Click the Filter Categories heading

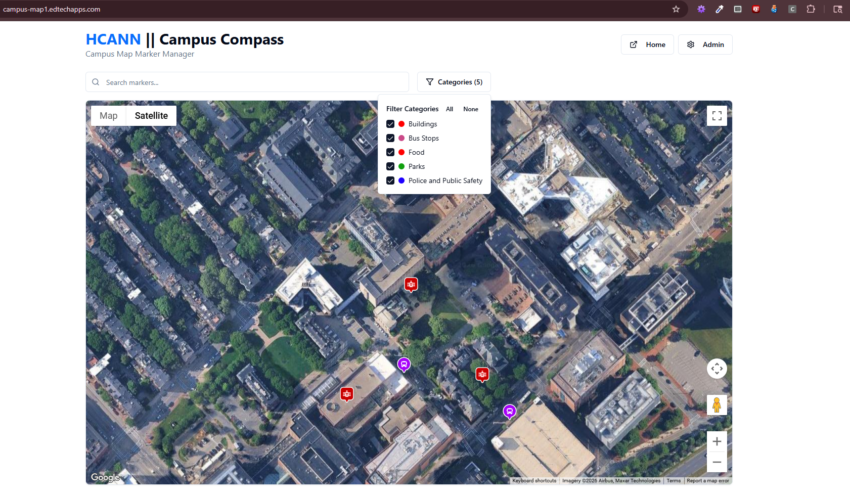pos(412,109)
